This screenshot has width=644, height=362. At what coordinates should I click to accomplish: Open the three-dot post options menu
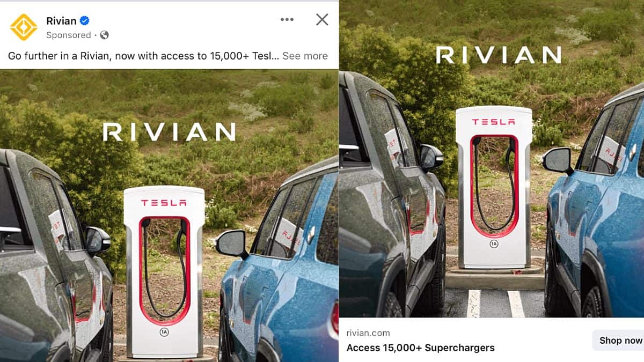pos(287,20)
